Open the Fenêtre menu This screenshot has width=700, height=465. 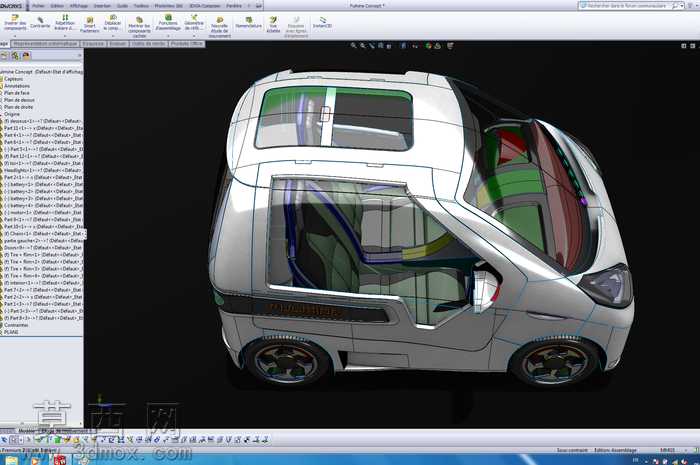[234, 6]
